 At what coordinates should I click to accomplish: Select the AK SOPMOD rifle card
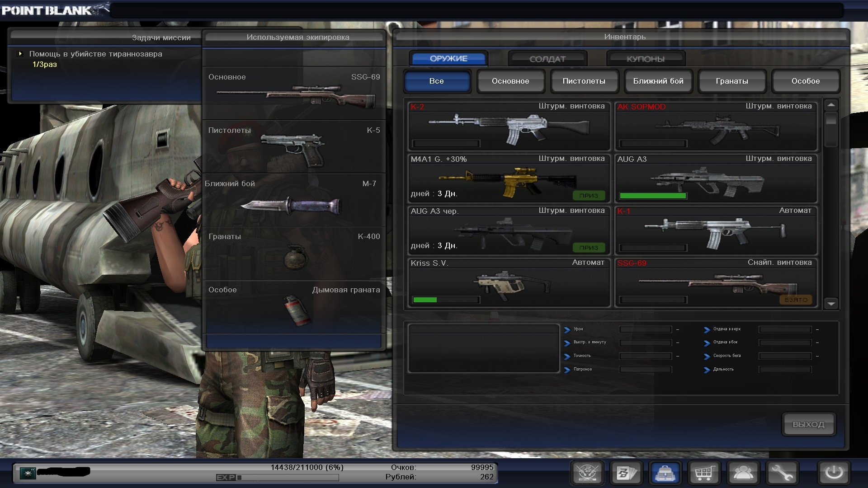coord(716,127)
